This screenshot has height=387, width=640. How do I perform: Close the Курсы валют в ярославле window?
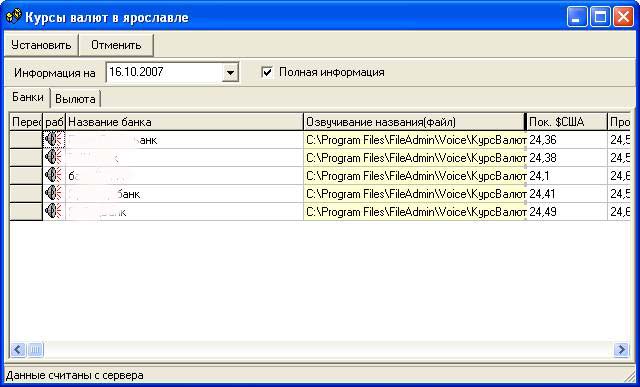click(623, 18)
